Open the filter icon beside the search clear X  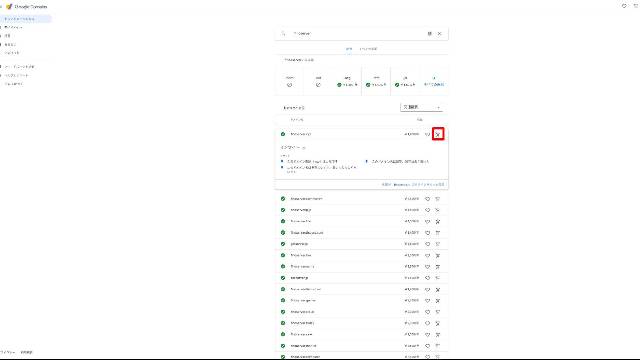tap(429, 33)
